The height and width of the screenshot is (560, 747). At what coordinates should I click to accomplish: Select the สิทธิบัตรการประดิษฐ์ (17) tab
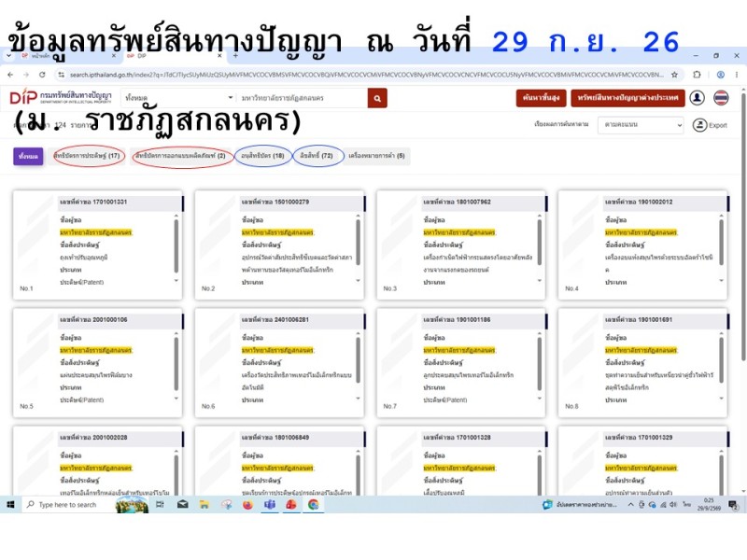tap(87, 156)
